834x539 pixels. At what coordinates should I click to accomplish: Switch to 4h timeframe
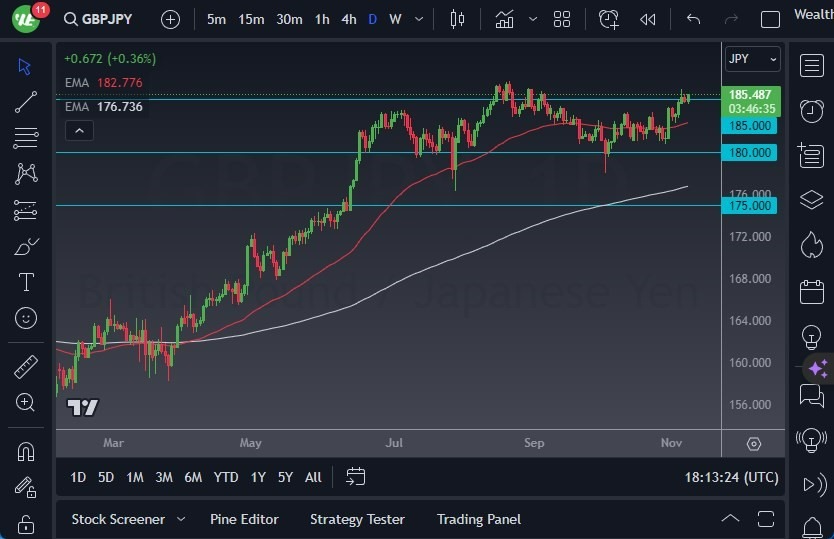click(x=349, y=20)
